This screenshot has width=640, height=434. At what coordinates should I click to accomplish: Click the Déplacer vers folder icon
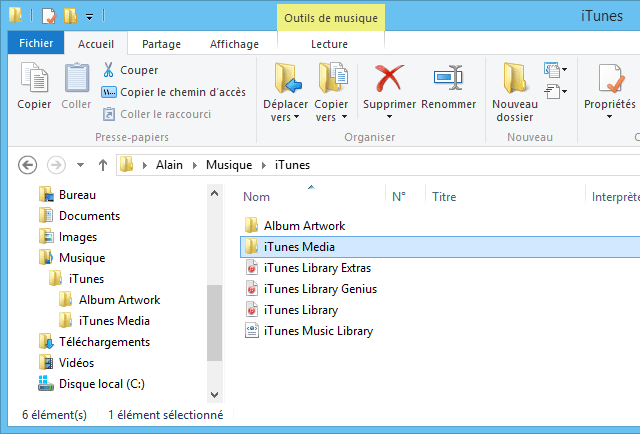point(287,78)
